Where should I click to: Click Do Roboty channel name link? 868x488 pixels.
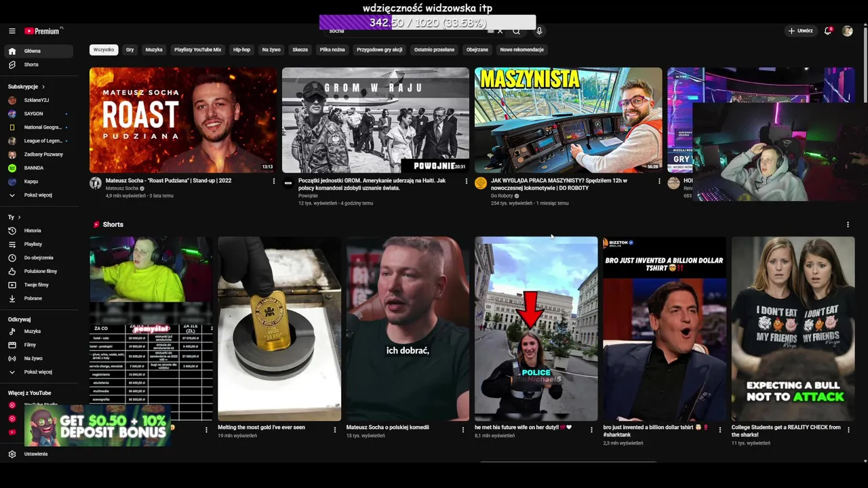(502, 196)
